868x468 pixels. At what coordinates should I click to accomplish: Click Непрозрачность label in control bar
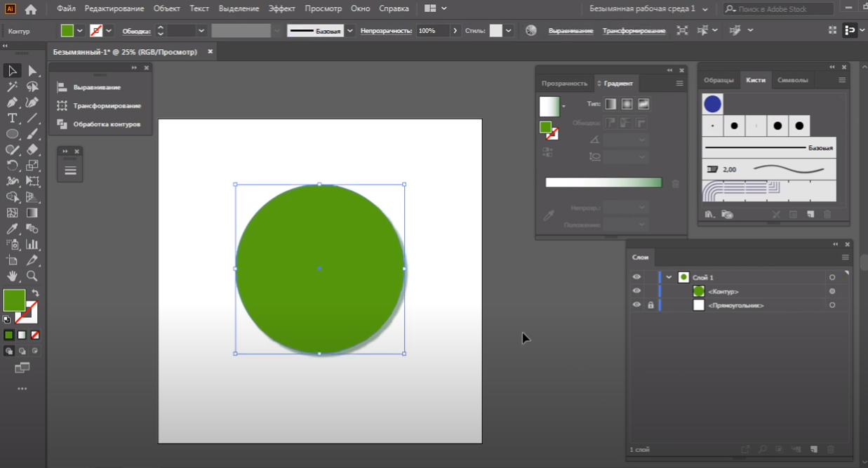point(386,31)
